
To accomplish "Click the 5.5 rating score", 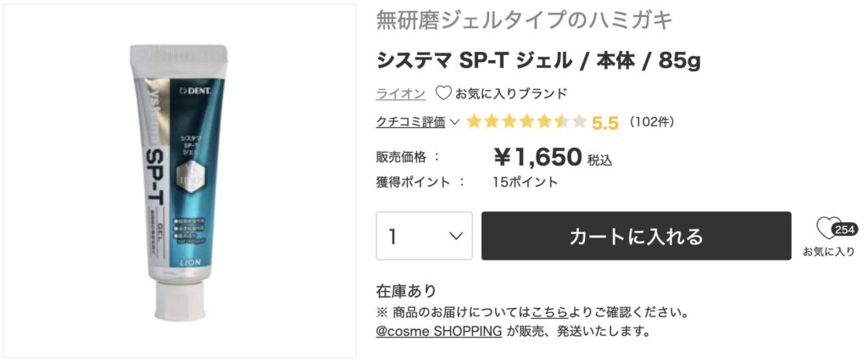I will click(x=605, y=122).
